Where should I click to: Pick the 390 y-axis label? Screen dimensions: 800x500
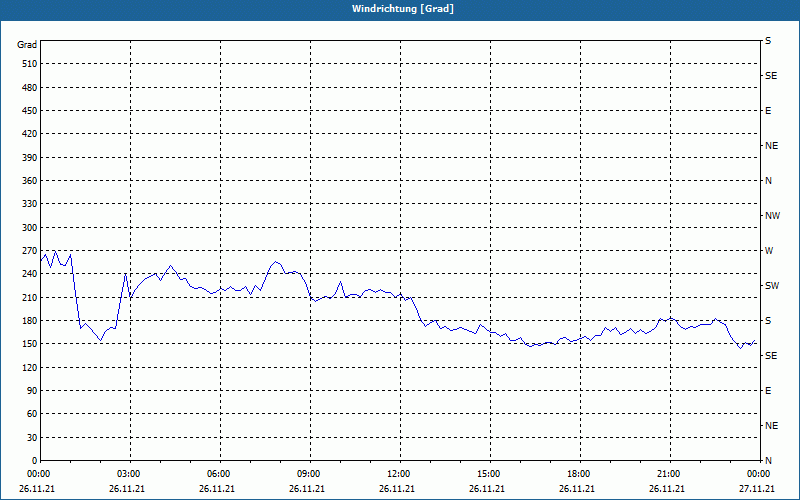click(x=30, y=158)
